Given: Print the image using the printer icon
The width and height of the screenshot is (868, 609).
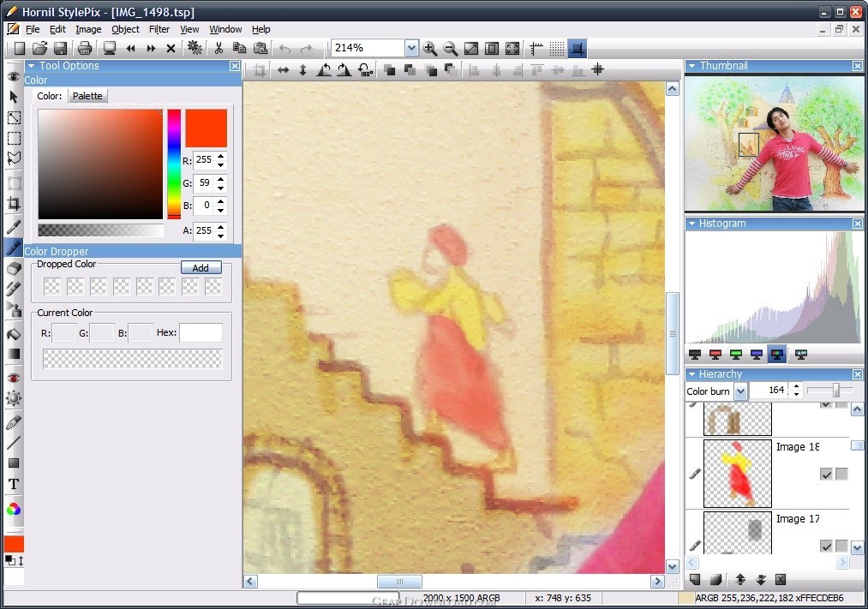Looking at the screenshot, I should pos(85,49).
